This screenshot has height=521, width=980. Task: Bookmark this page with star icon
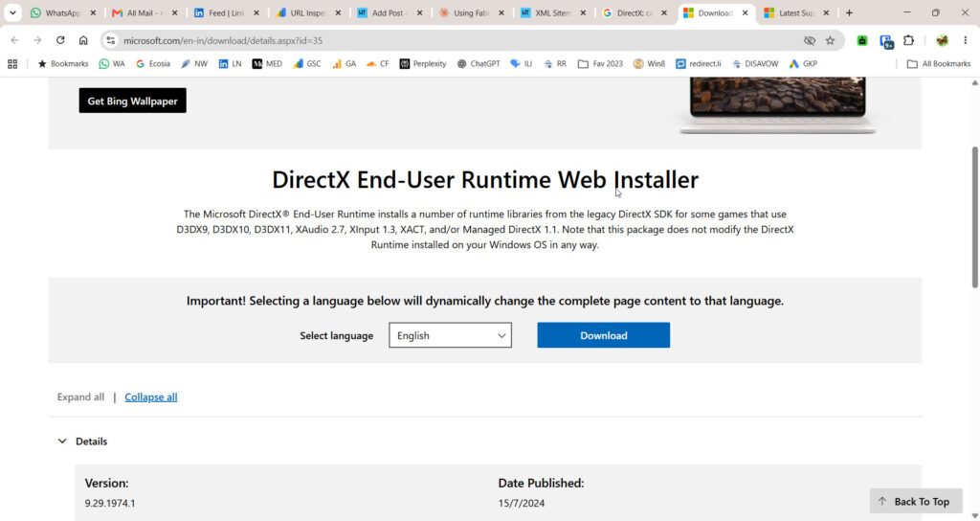[830, 40]
